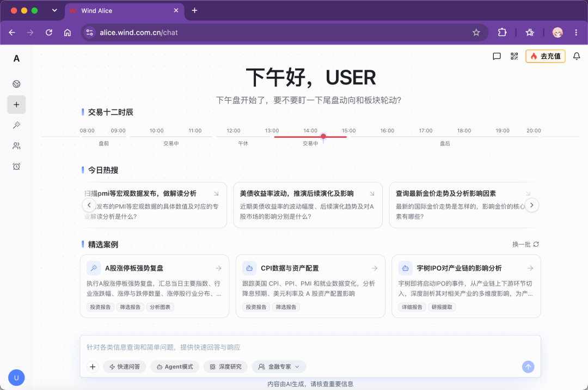
Task: Open the browser profile avatar
Action: click(x=558, y=33)
